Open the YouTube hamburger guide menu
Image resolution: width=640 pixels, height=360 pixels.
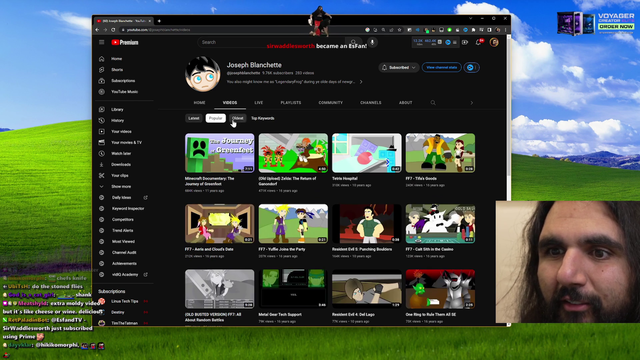(102, 42)
